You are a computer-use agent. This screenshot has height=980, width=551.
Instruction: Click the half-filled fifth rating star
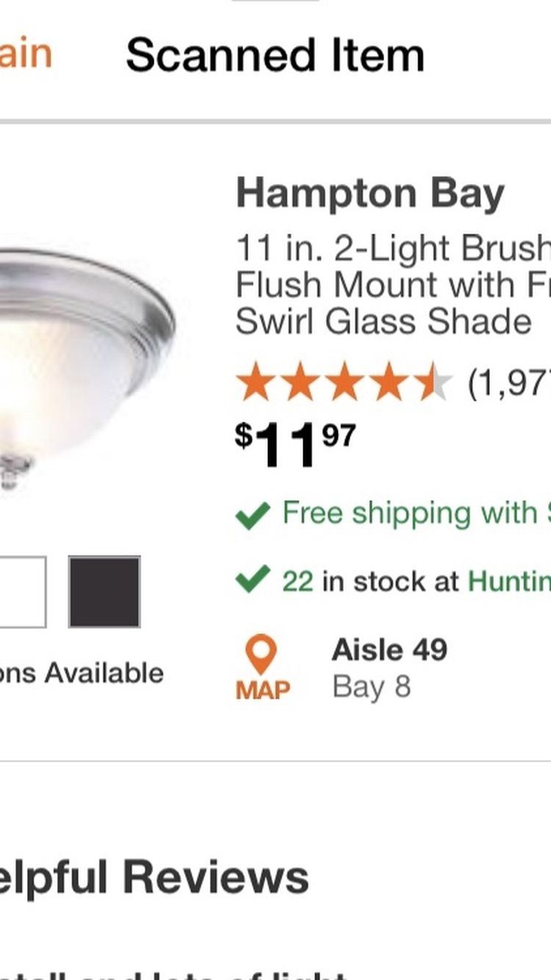click(433, 384)
